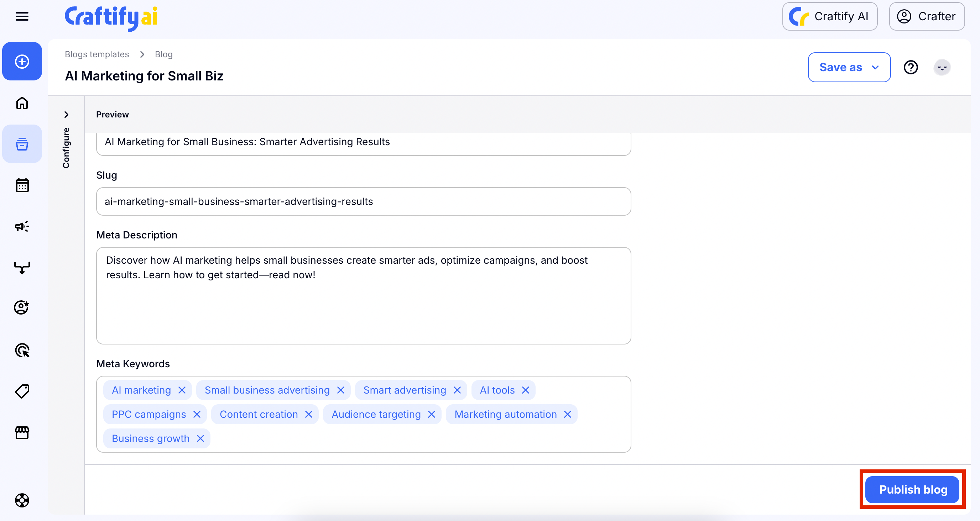Remove the Business growth keyword tag
This screenshot has height=521, width=980.
coord(200,438)
